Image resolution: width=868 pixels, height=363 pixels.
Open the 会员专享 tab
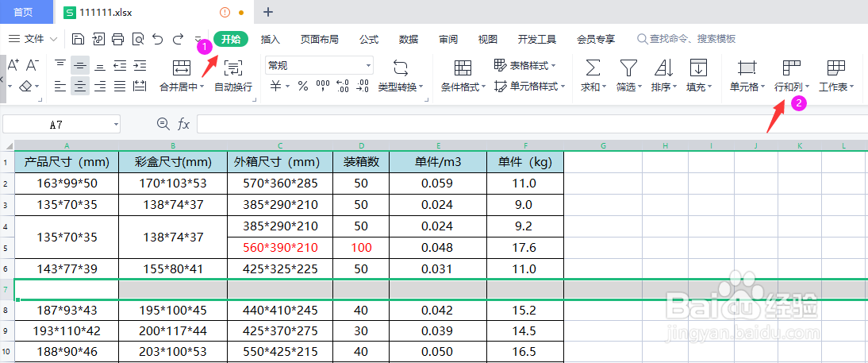(x=596, y=40)
